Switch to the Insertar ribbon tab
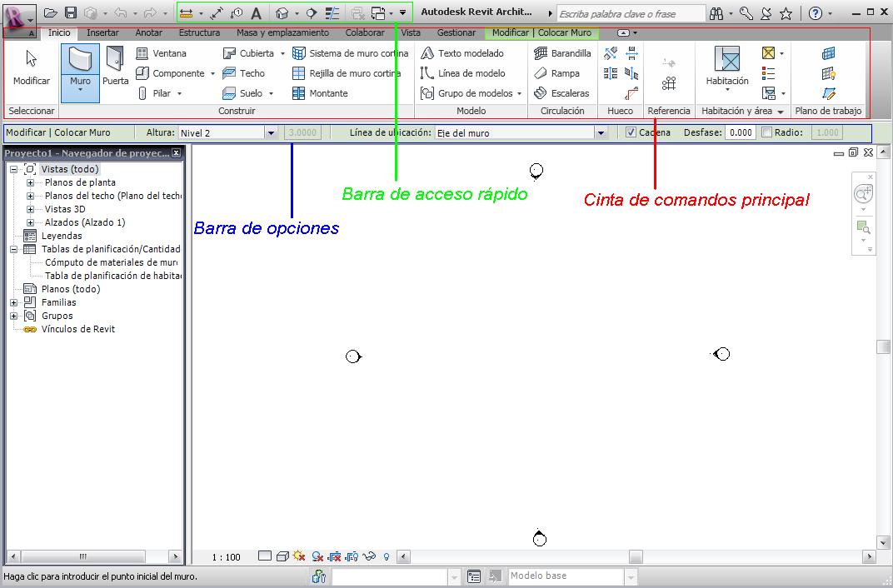This screenshot has width=893, height=588. point(102,32)
